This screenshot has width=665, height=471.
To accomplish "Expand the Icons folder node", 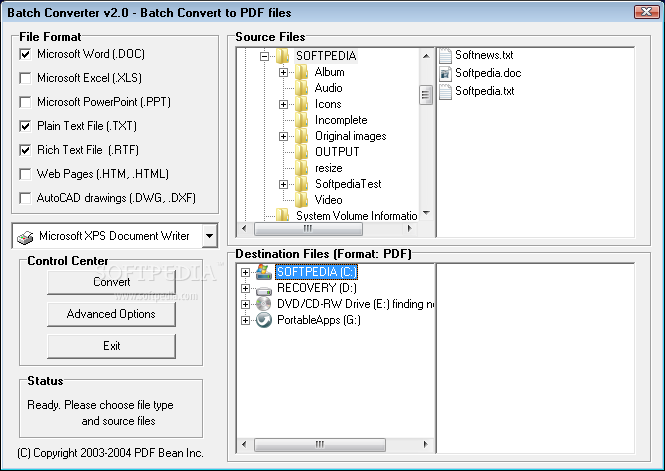I will 284,104.
